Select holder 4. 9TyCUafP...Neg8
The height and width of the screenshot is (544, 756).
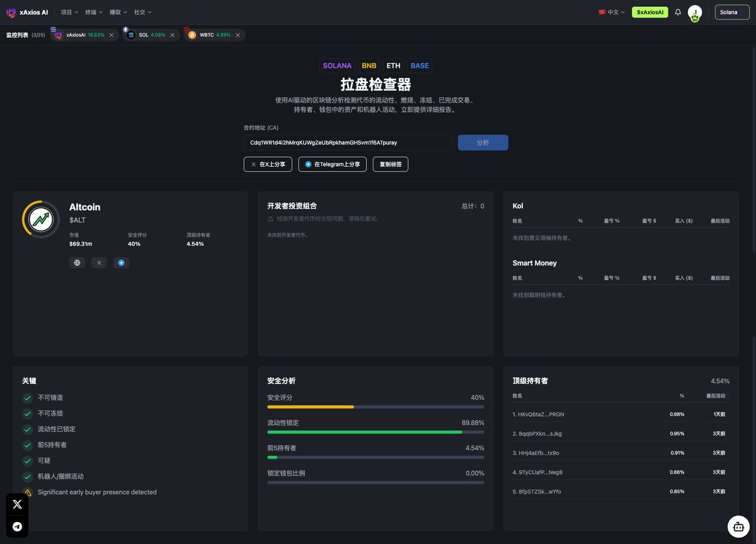538,472
